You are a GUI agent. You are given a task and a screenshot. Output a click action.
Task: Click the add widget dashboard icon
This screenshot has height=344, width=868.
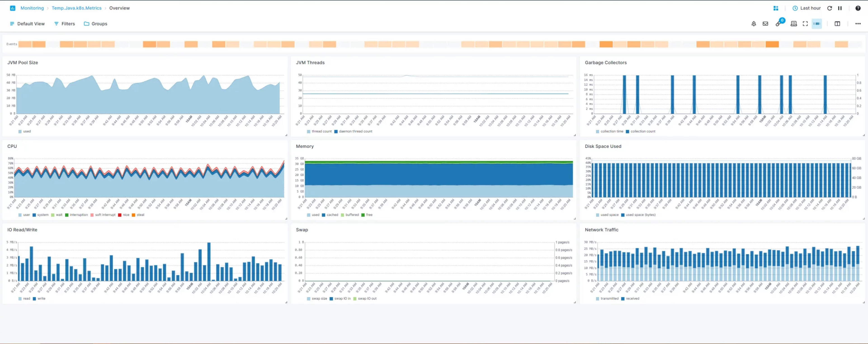(x=776, y=8)
